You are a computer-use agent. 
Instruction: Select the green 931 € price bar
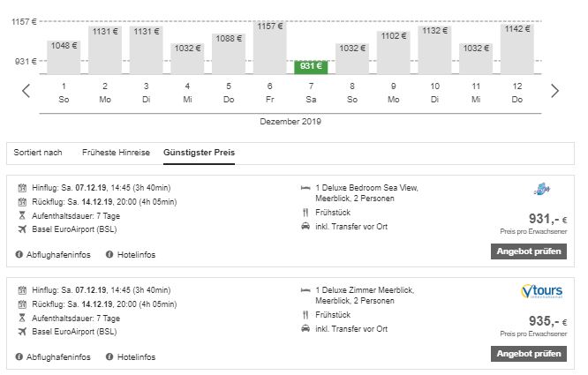311,66
